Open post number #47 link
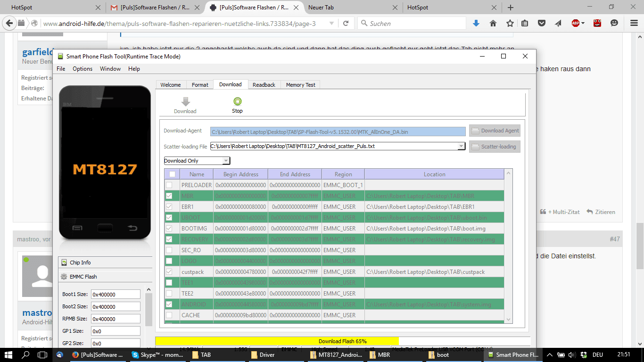 pyautogui.click(x=615, y=239)
